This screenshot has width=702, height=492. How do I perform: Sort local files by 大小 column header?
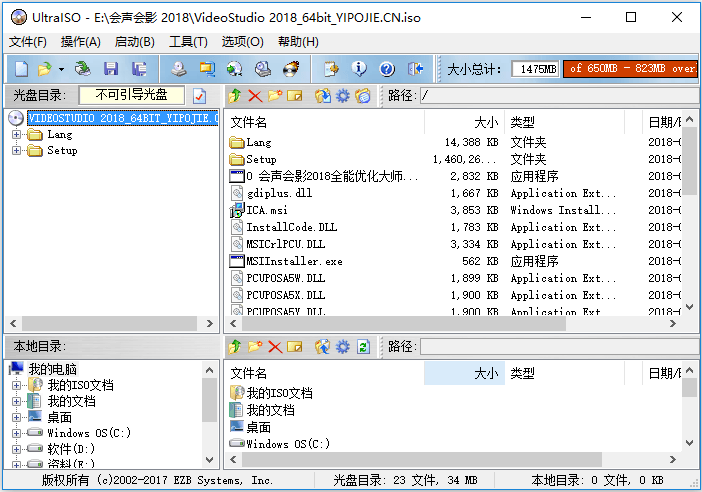[x=464, y=373]
